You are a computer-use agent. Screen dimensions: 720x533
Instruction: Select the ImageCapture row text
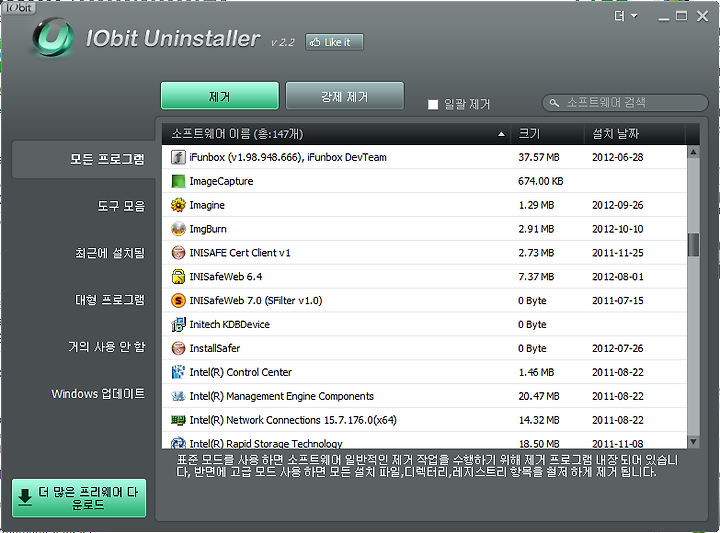[221, 181]
